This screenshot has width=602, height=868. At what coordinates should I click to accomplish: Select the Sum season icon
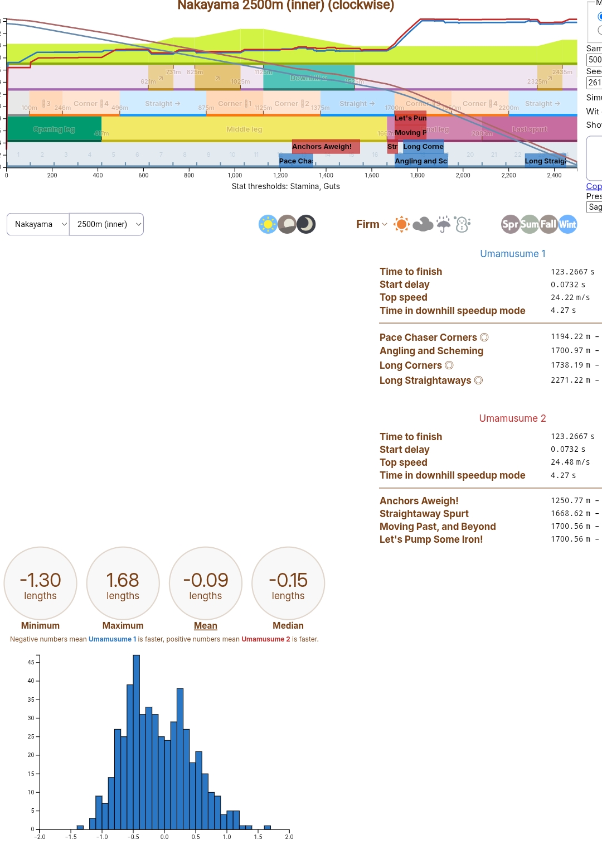click(529, 224)
